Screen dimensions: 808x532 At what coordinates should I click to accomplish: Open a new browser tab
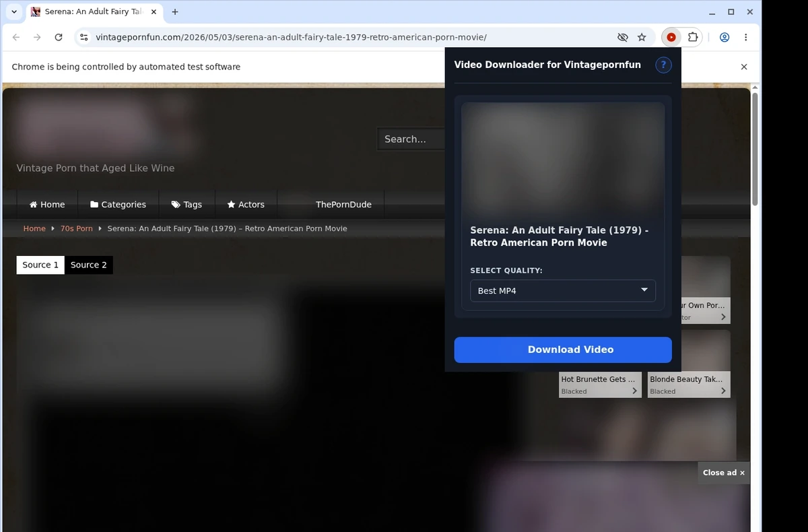pyautogui.click(x=175, y=12)
